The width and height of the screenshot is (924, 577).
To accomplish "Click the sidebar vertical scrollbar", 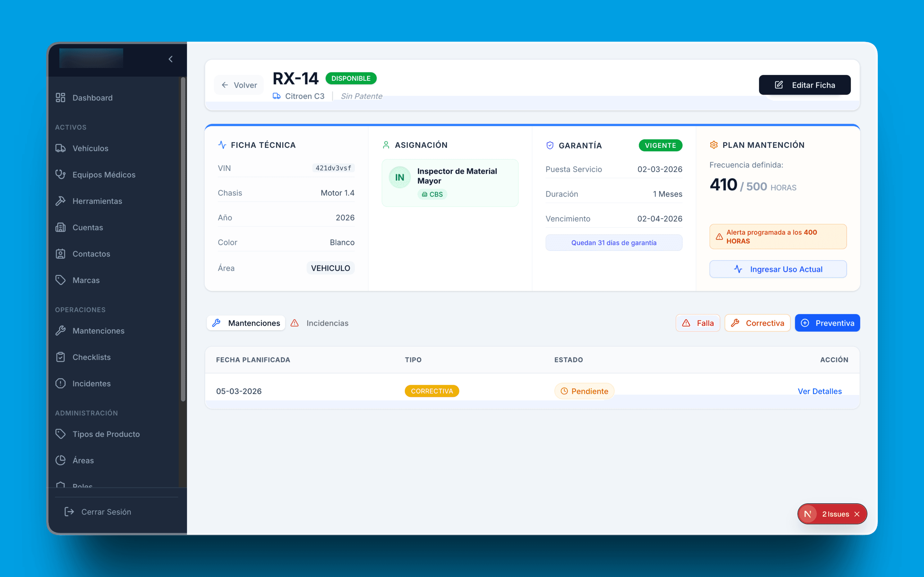I will point(183,238).
